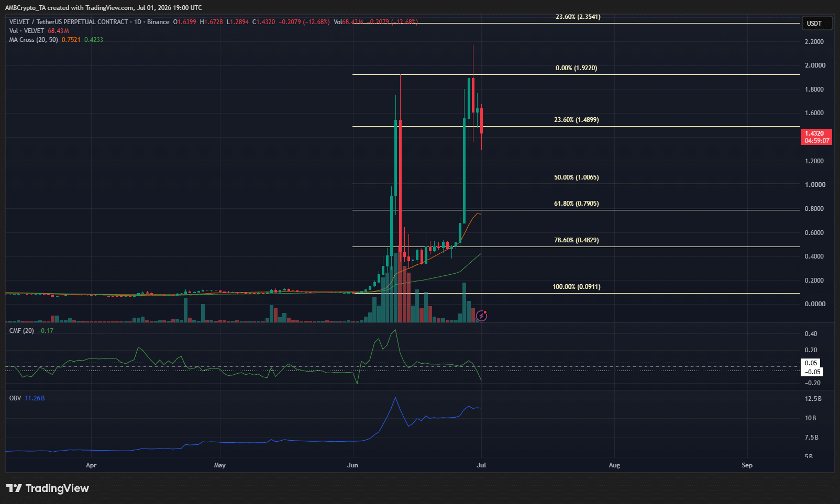Click Jun on the time axis

click(x=352, y=465)
